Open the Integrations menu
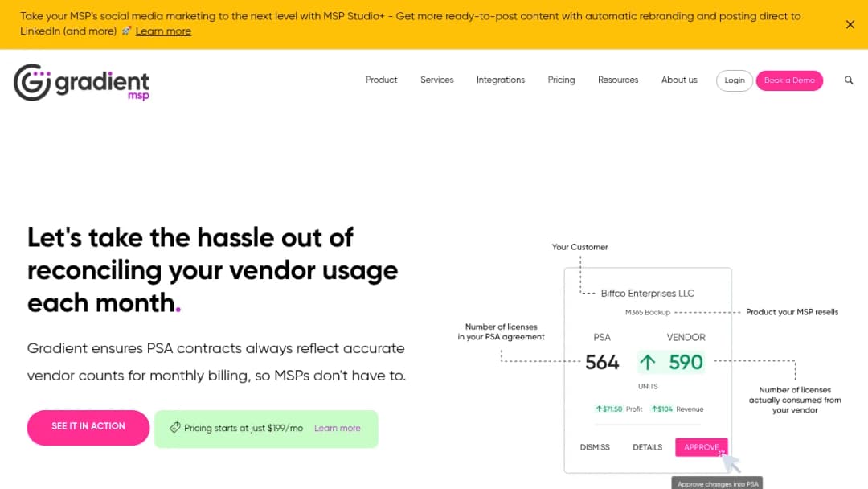This screenshot has height=489, width=868. click(501, 80)
